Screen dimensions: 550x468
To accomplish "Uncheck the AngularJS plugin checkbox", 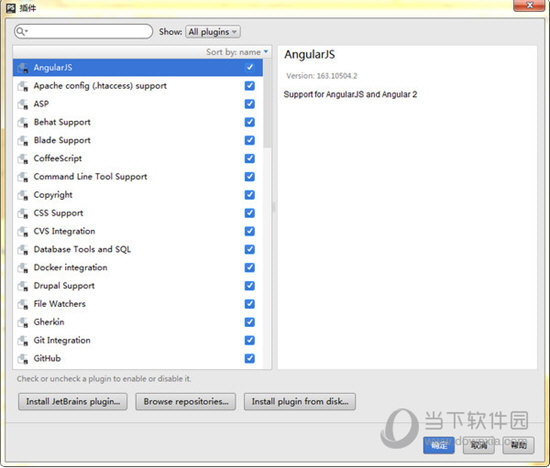I will click(x=250, y=67).
